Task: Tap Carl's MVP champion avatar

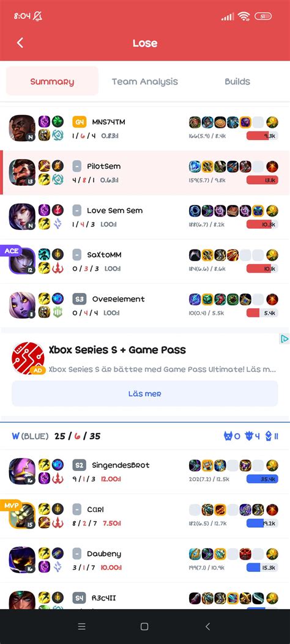Action: click(x=22, y=516)
